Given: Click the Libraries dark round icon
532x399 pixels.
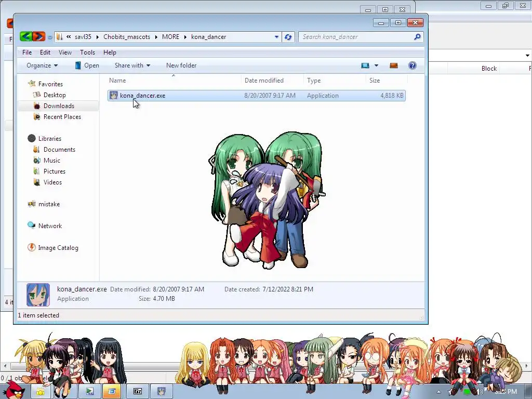Looking at the screenshot, I should pos(32,138).
